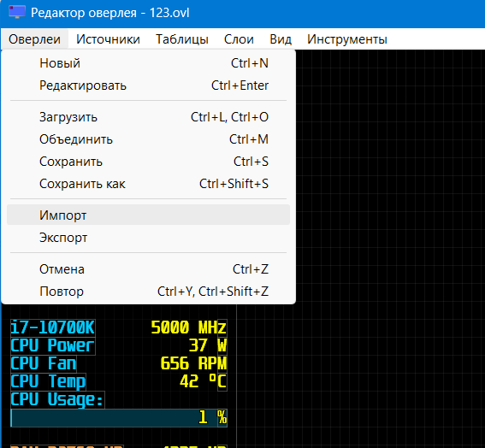Choose Загрузить from the menu

[x=149, y=117]
